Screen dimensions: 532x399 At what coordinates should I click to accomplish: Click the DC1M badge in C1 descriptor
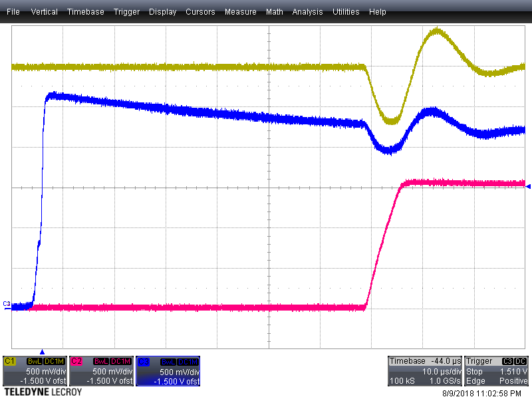pyautogui.click(x=55, y=361)
